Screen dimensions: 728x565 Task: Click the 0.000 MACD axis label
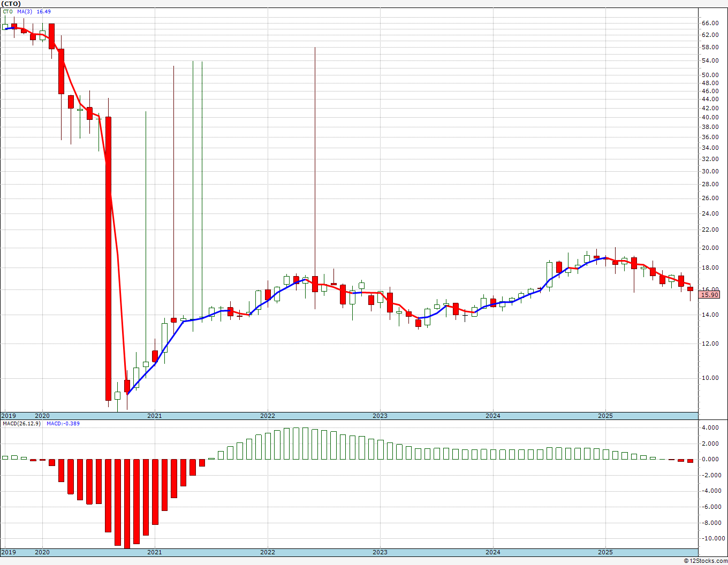[710, 459]
